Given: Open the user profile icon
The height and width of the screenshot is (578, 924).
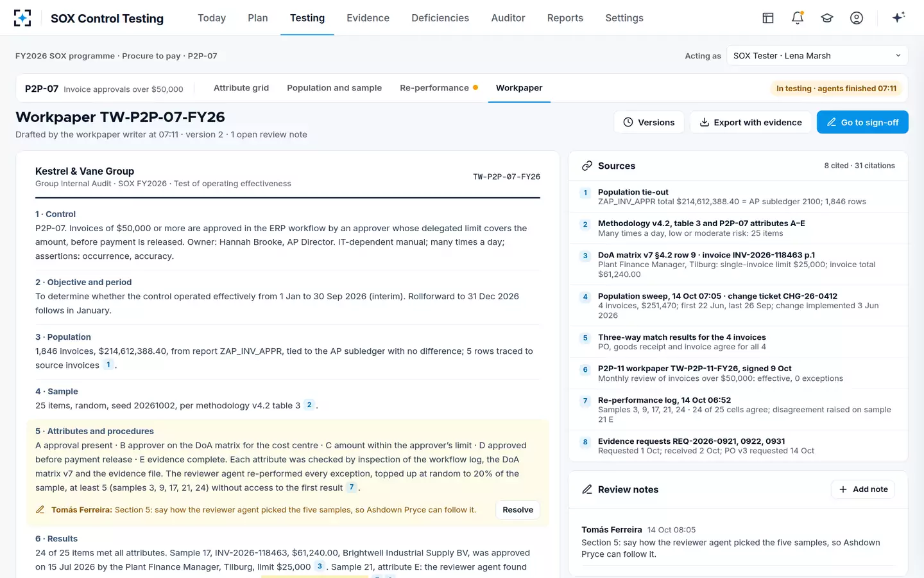Looking at the screenshot, I should pos(857,18).
